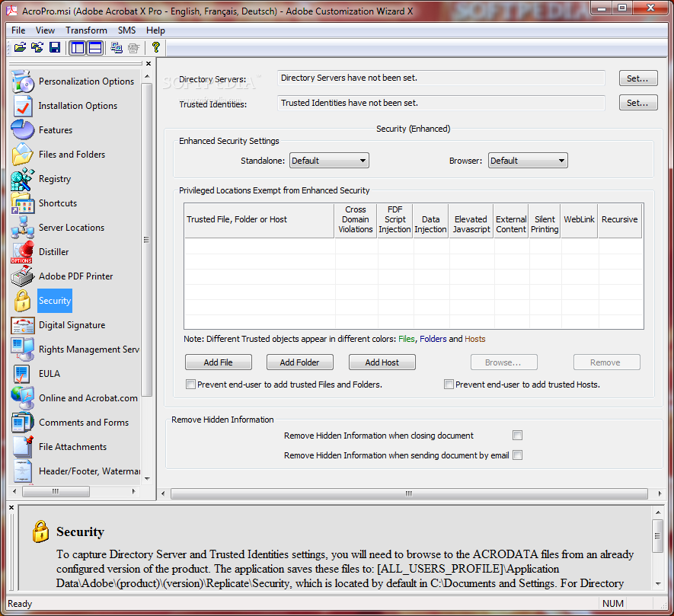Image resolution: width=674 pixels, height=616 pixels.
Task: Open the File menu
Action: [x=18, y=30]
